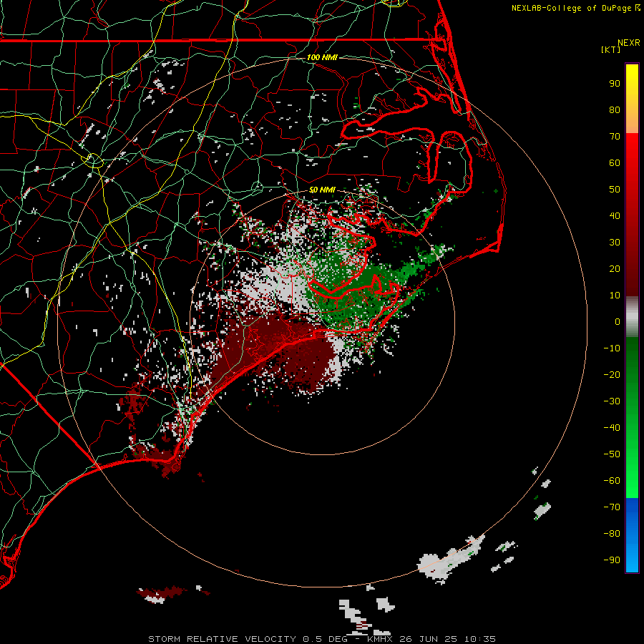
Task: Click the 80 value on the velocity scale
Action: tap(615, 110)
